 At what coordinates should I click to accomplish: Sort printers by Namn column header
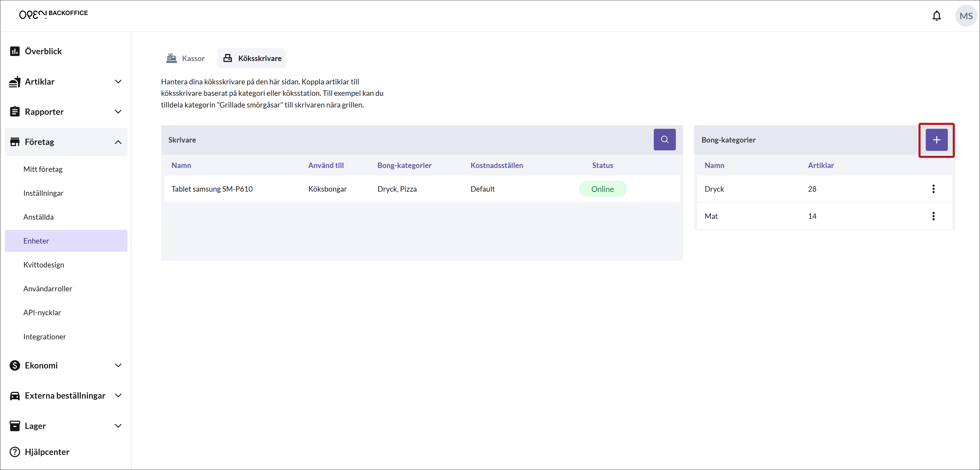point(181,165)
